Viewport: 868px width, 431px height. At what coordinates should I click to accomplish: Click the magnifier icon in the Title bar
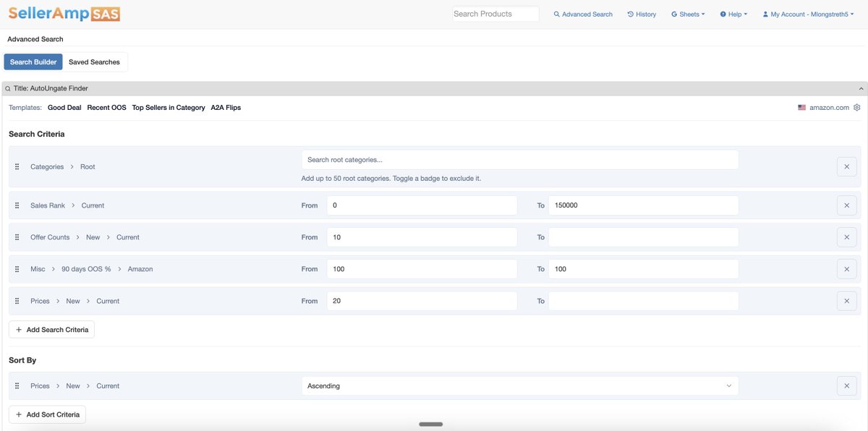8,88
